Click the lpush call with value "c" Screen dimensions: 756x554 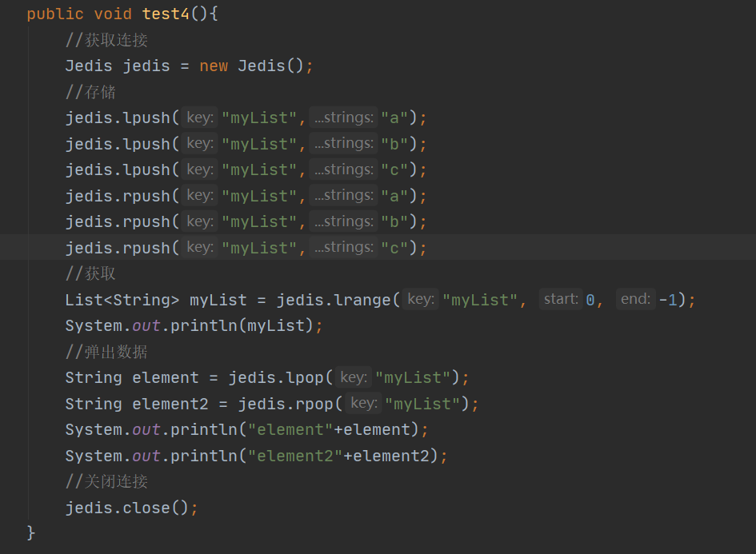click(246, 170)
